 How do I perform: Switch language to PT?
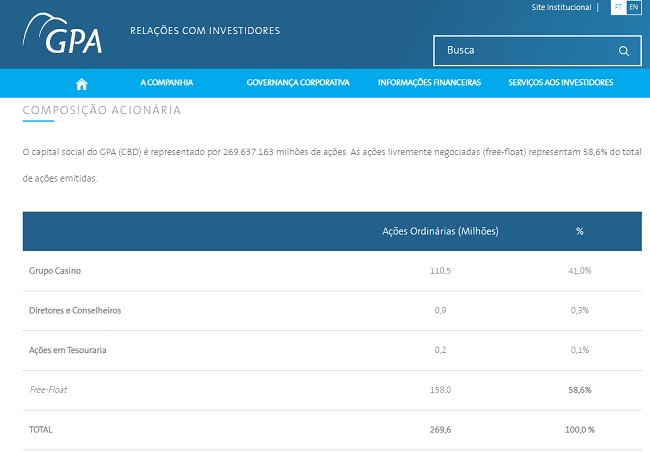tap(618, 7)
